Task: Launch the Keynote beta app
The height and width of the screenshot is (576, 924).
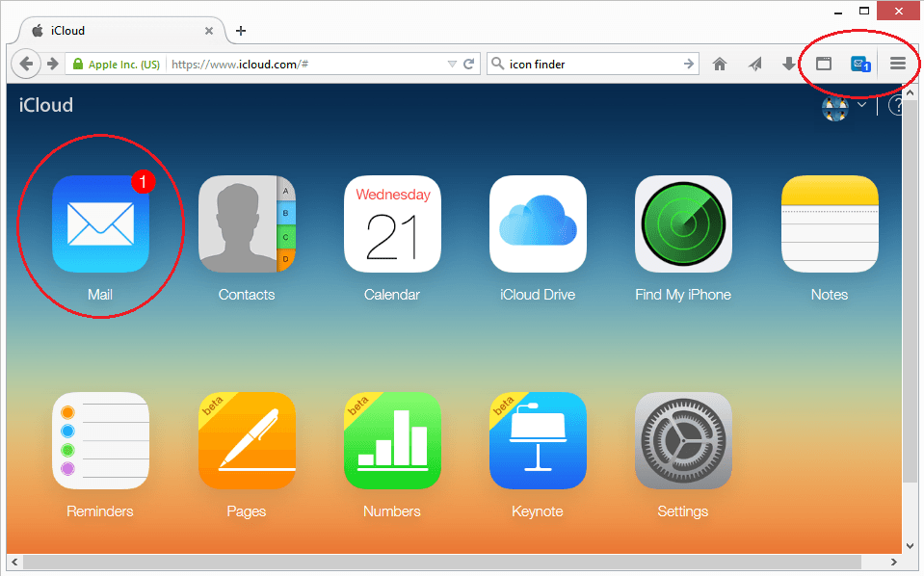Action: pos(538,440)
